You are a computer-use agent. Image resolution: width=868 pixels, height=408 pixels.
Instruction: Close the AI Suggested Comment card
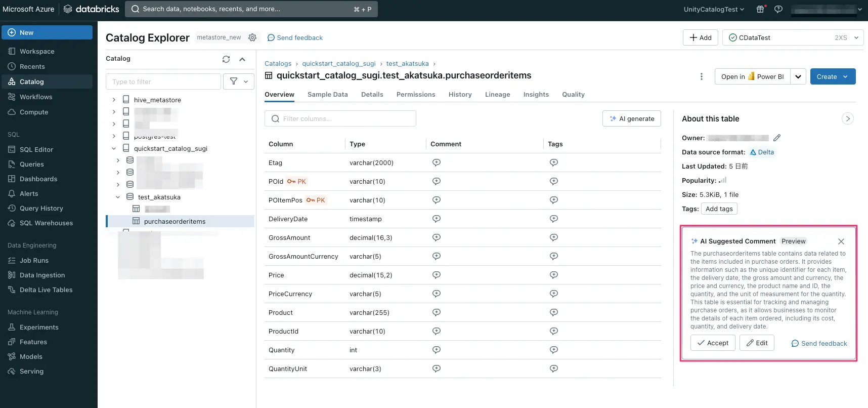click(841, 241)
